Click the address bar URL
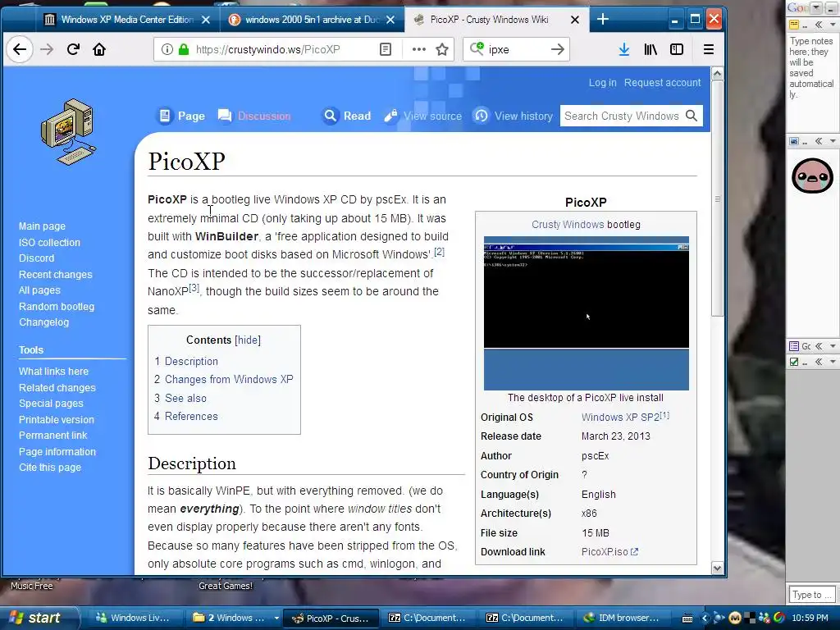840x630 pixels. tap(268, 49)
